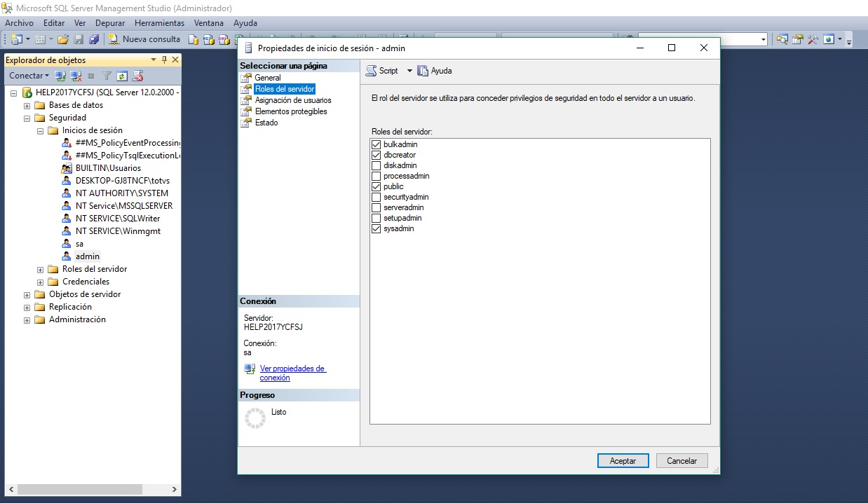
Task: Expand the Objetos de servidor node
Action: [27, 294]
